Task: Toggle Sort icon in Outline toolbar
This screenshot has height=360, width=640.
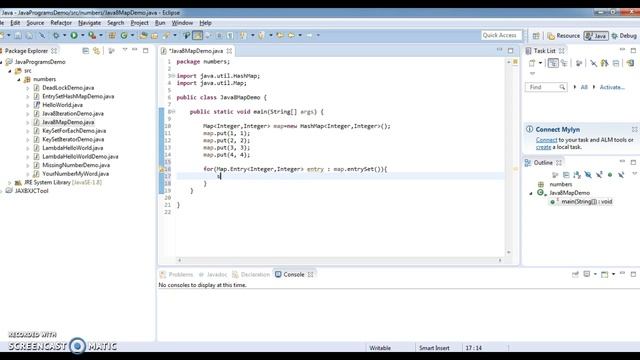Action: (577, 175)
